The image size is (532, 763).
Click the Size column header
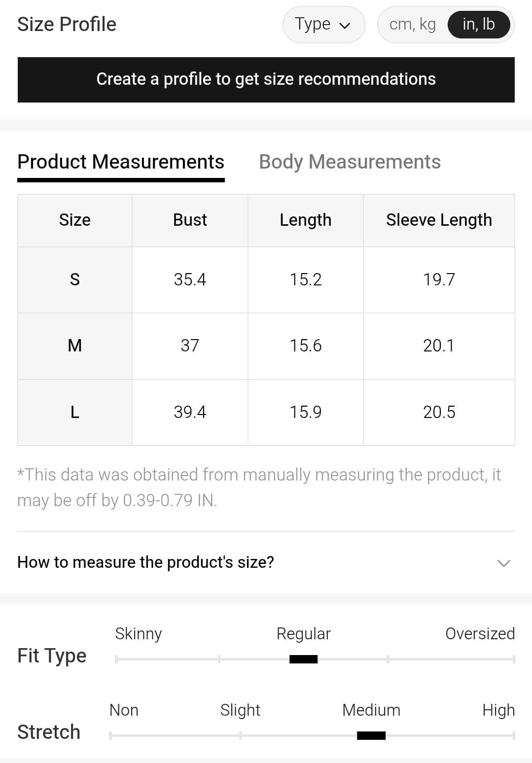(x=75, y=220)
